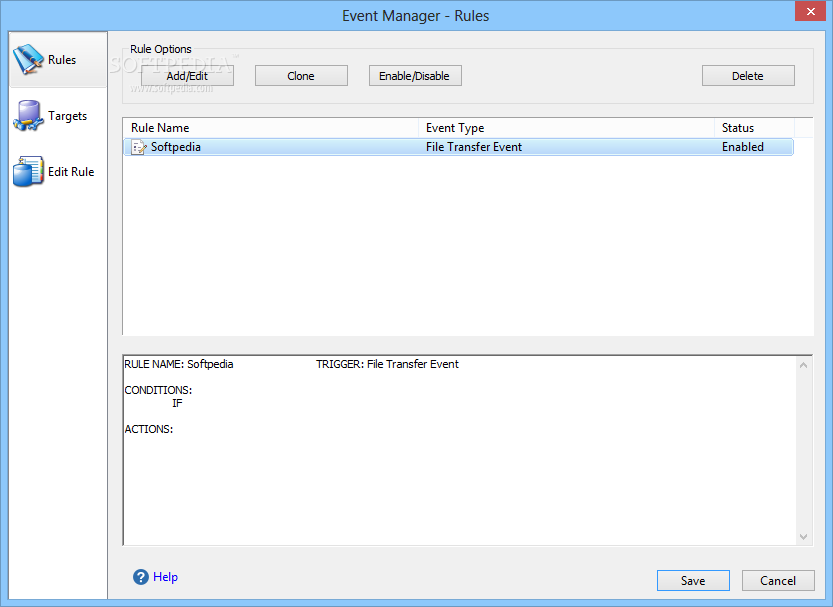Clone the selected rule
Screen dimensions: 833x607
(301, 75)
